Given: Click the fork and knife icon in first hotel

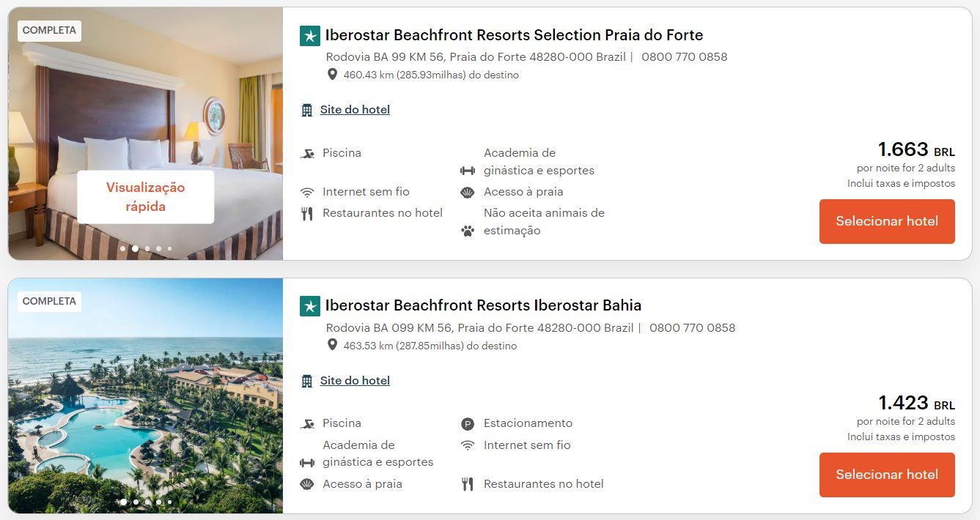Looking at the screenshot, I should 307,213.
